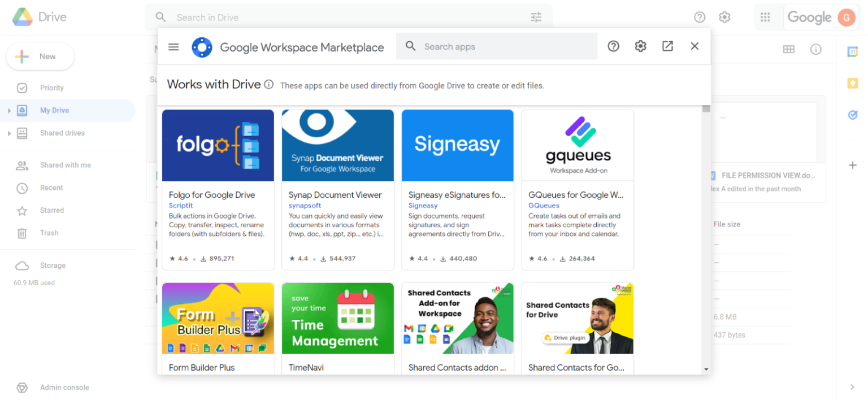The width and height of the screenshot is (868, 400).
Task: Click the Drive info panel icon
Action: (x=816, y=49)
